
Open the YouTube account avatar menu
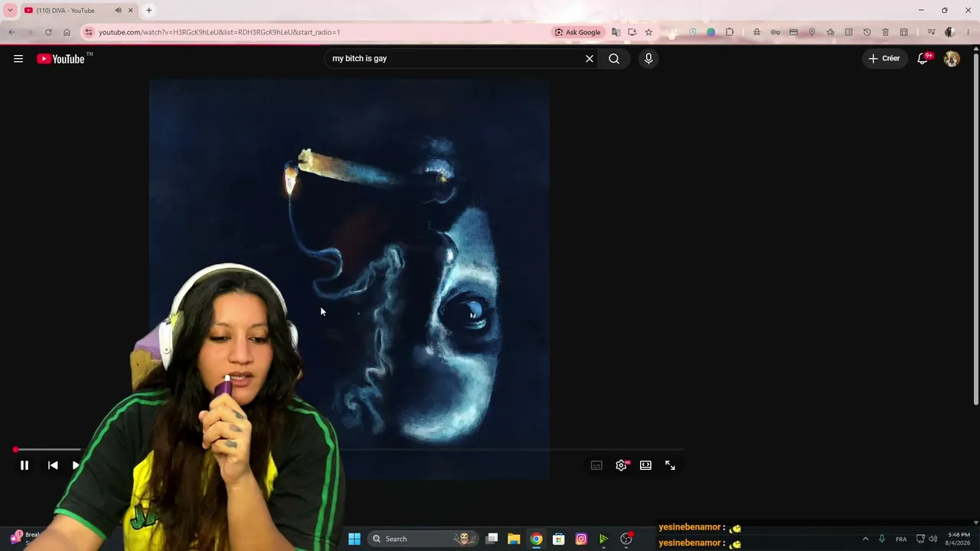click(x=952, y=59)
